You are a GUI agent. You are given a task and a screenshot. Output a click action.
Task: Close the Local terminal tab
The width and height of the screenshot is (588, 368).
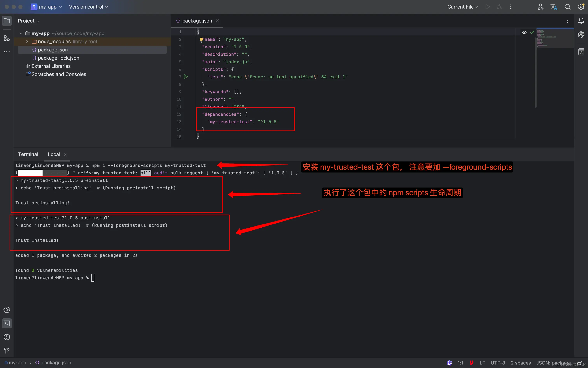[65, 155]
